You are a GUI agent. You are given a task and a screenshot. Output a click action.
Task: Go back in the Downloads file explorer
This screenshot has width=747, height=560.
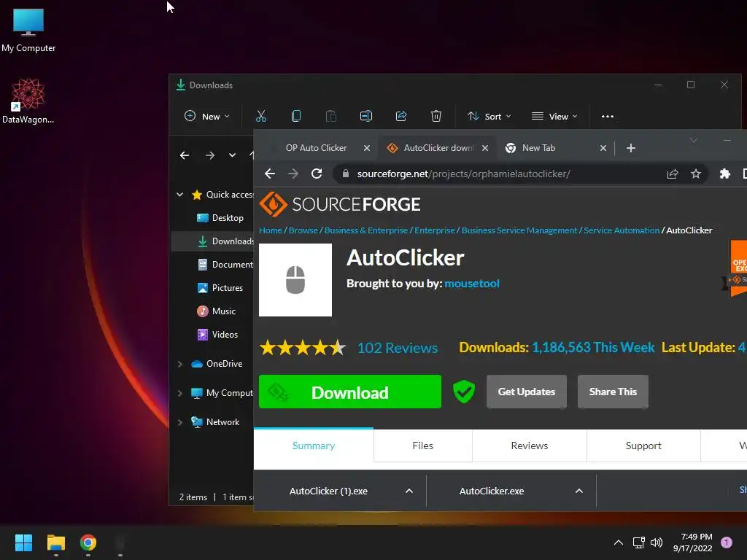tap(185, 155)
